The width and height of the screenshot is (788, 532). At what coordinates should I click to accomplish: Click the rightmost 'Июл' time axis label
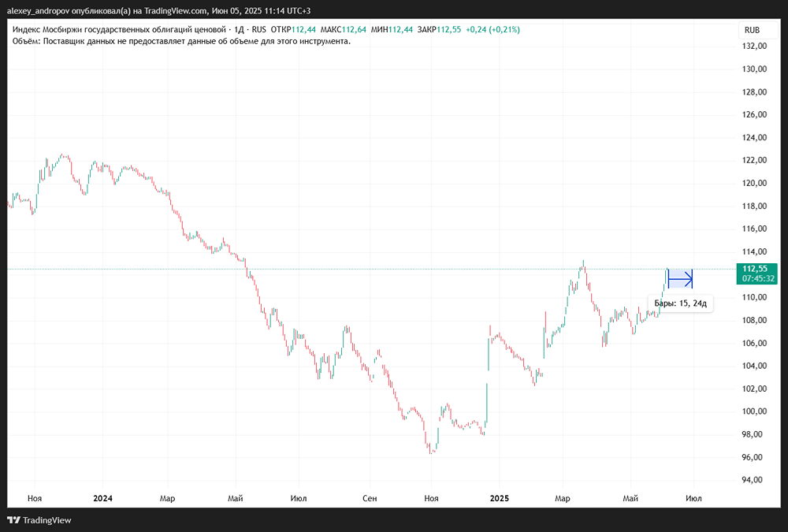(694, 498)
